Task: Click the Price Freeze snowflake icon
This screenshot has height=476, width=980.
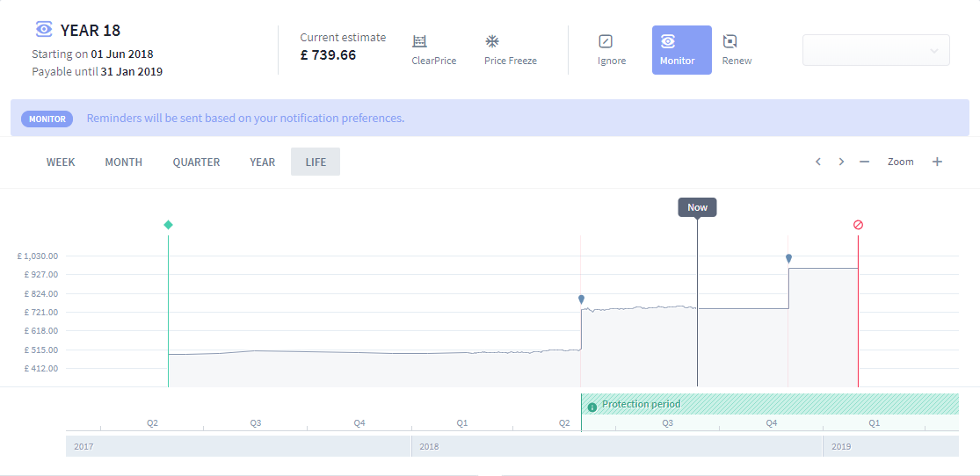Action: (x=492, y=41)
